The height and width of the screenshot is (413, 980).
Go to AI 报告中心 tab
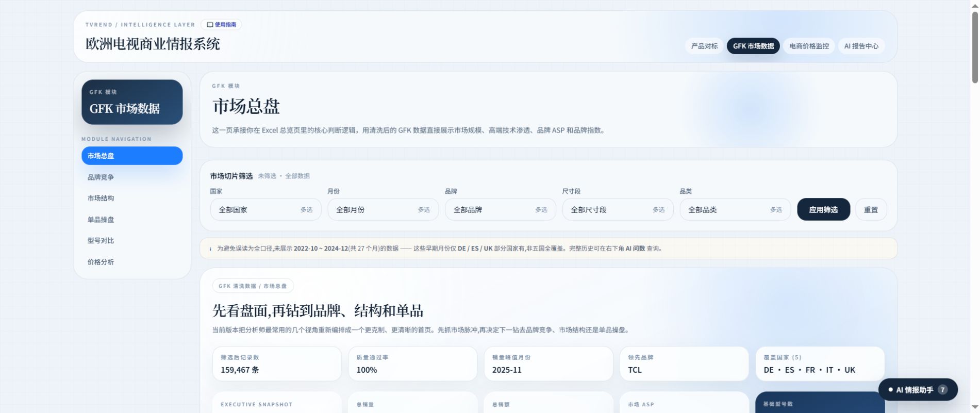click(861, 46)
